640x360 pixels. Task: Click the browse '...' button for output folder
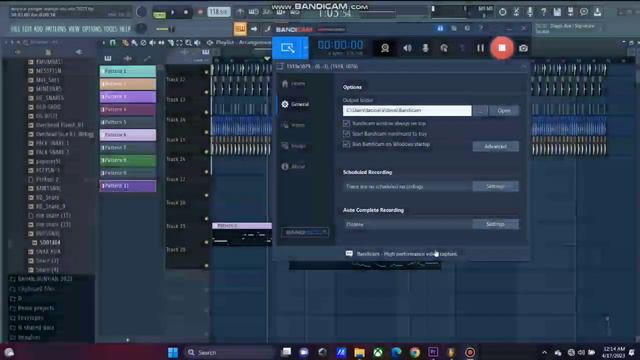pyautogui.click(x=480, y=111)
